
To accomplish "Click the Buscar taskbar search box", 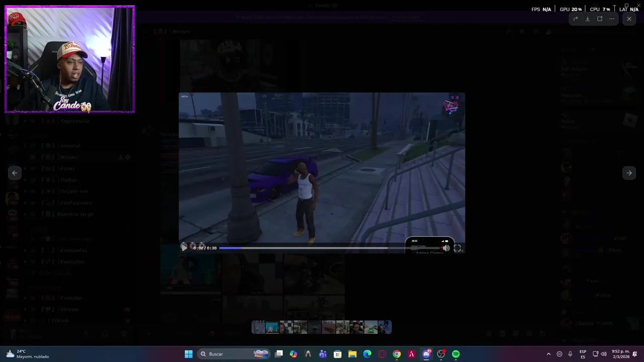I will [x=234, y=354].
